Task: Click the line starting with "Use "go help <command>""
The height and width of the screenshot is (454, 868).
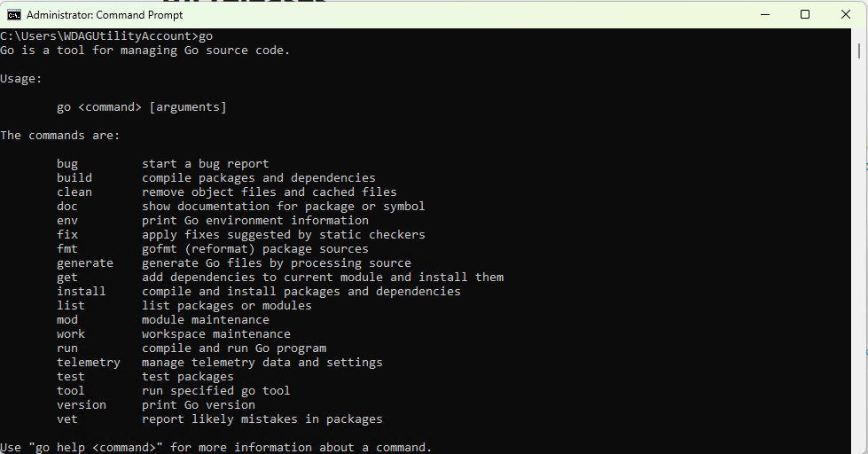Action: click(216, 448)
